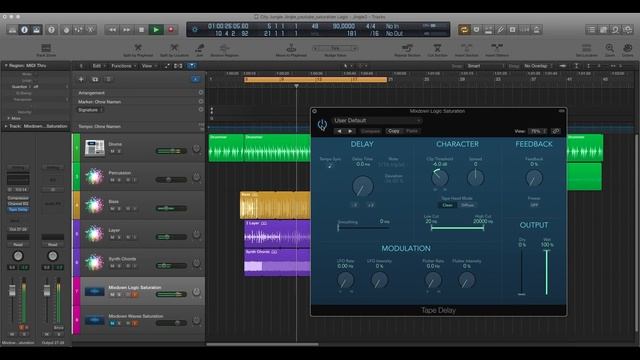
Task: Open the Editors scissors button
Action: pyautogui.click(x=91, y=30)
